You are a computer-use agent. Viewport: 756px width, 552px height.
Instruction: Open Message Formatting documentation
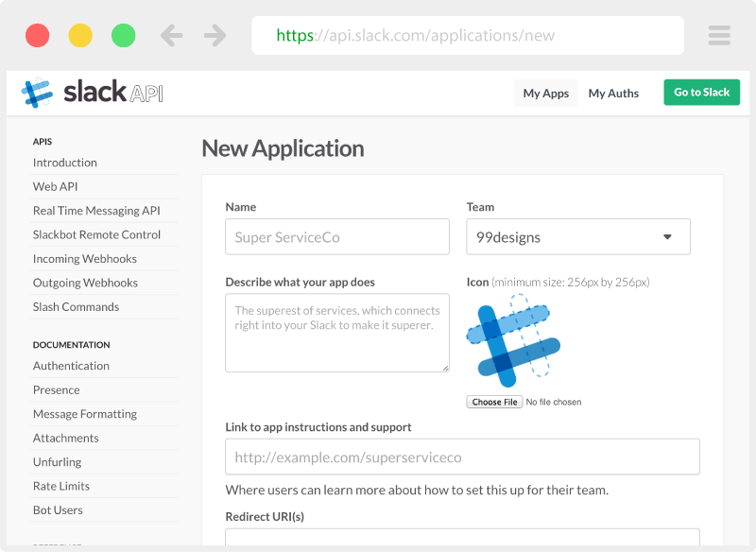(85, 414)
